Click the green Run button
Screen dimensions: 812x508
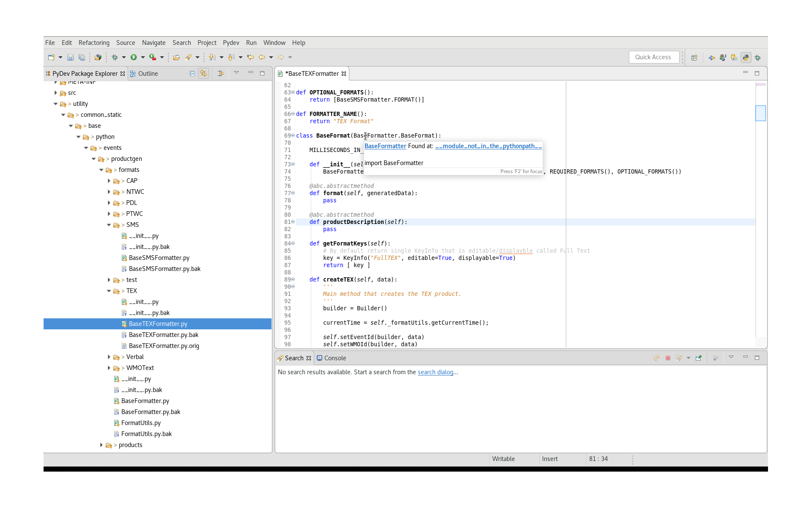pyautogui.click(x=134, y=57)
